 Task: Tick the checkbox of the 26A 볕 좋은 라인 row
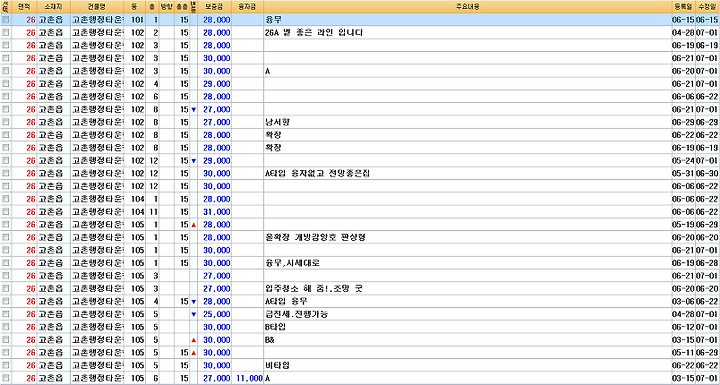(6, 33)
